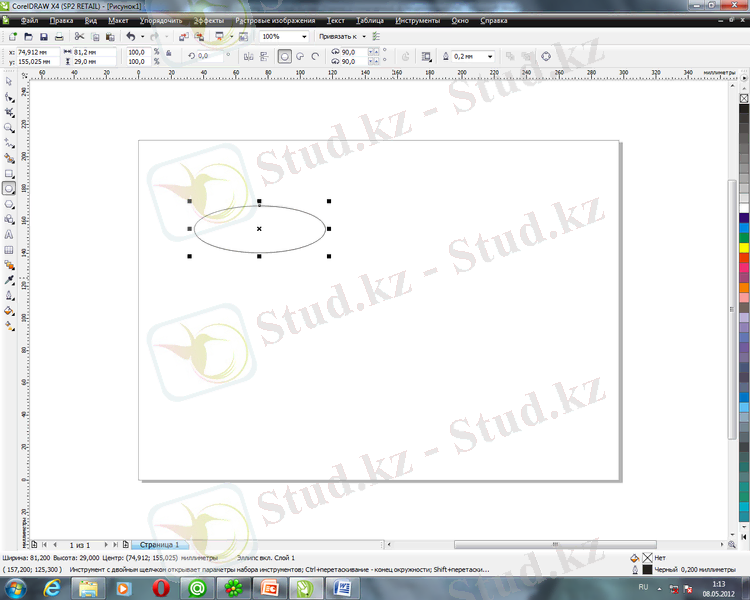Viewport: 750px width, 600px height.
Task: Select the Shape tool
Action: point(9,97)
